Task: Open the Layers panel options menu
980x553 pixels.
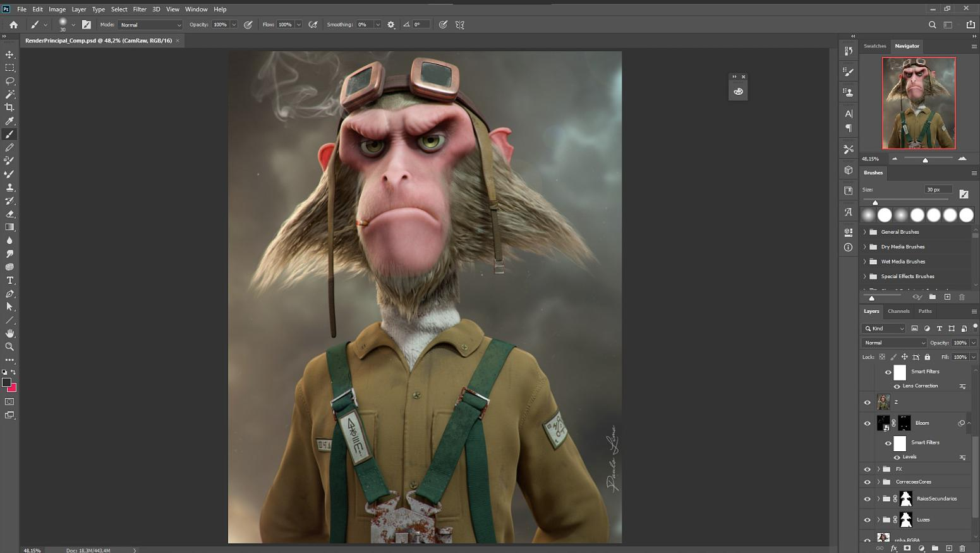Action: [974, 311]
